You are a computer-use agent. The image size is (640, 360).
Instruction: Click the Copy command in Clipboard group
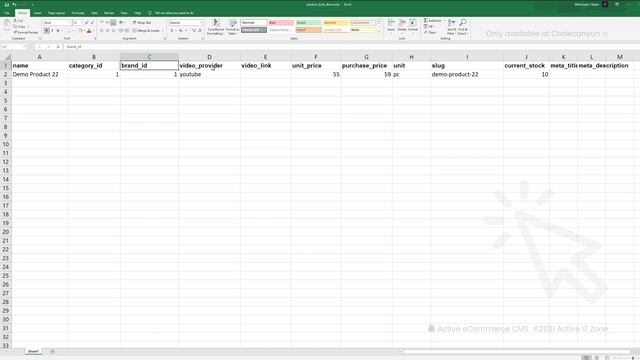point(20,27)
